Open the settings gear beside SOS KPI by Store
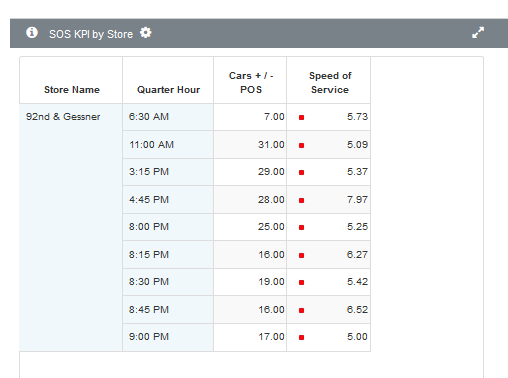 (145, 33)
